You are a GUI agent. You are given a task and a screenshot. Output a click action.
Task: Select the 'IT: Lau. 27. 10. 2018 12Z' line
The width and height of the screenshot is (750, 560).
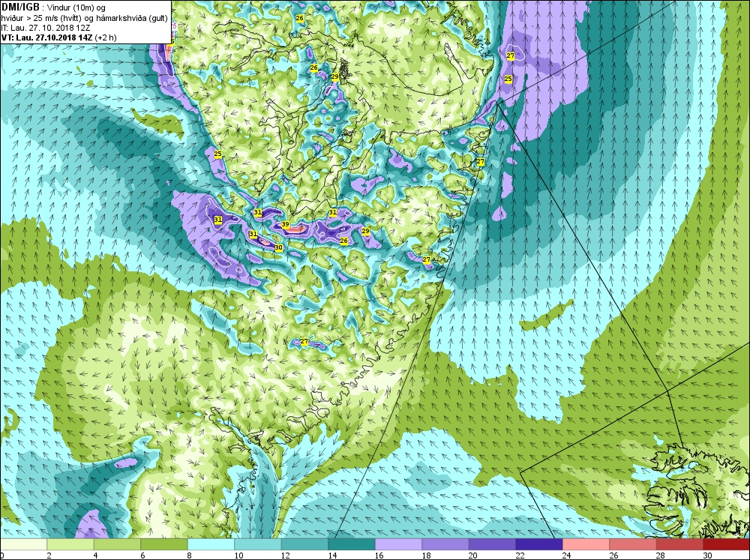click(x=46, y=28)
